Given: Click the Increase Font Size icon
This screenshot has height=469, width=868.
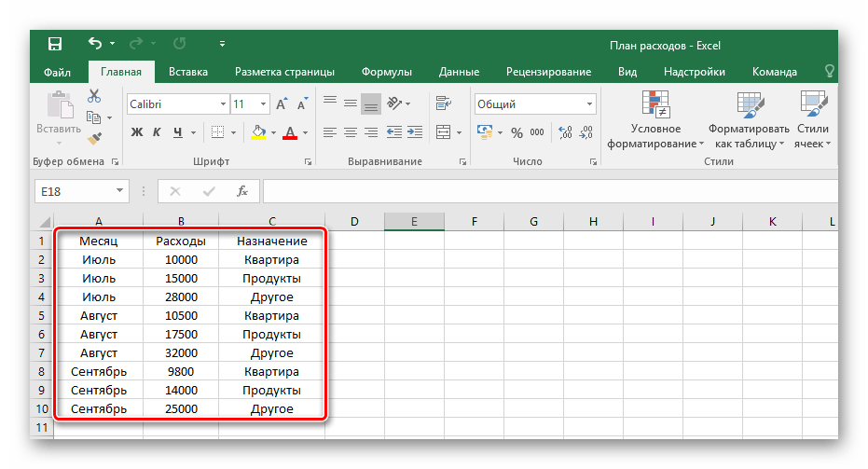Looking at the screenshot, I should pyautogui.click(x=282, y=104).
